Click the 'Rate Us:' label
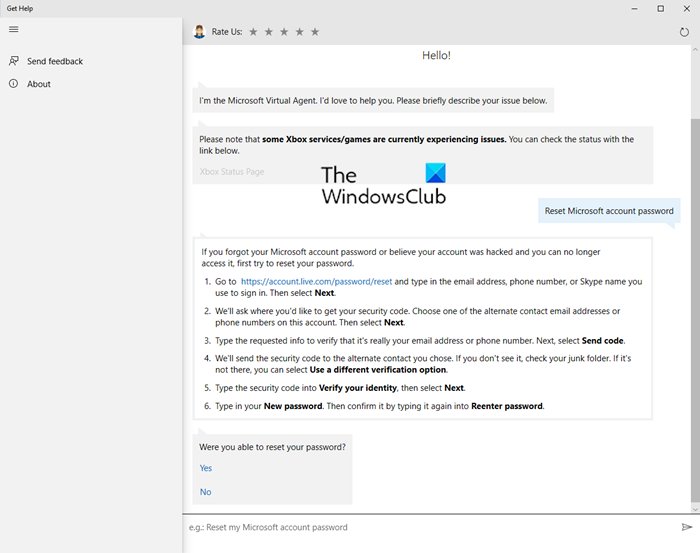700x553 pixels. [227, 32]
